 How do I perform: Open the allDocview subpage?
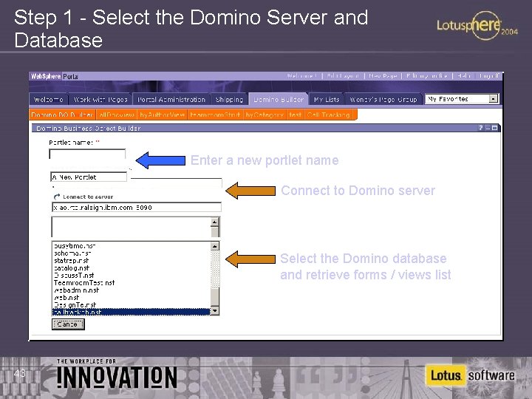click(117, 115)
